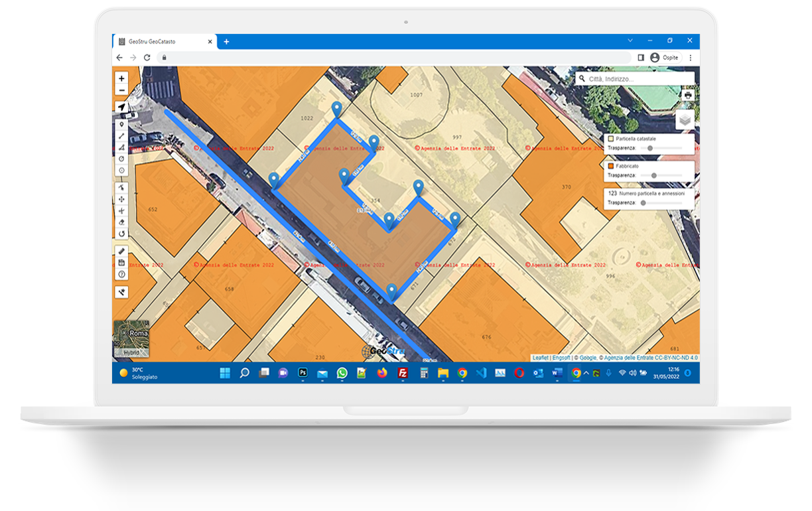Expand the browser tab list chevron

tap(629, 40)
